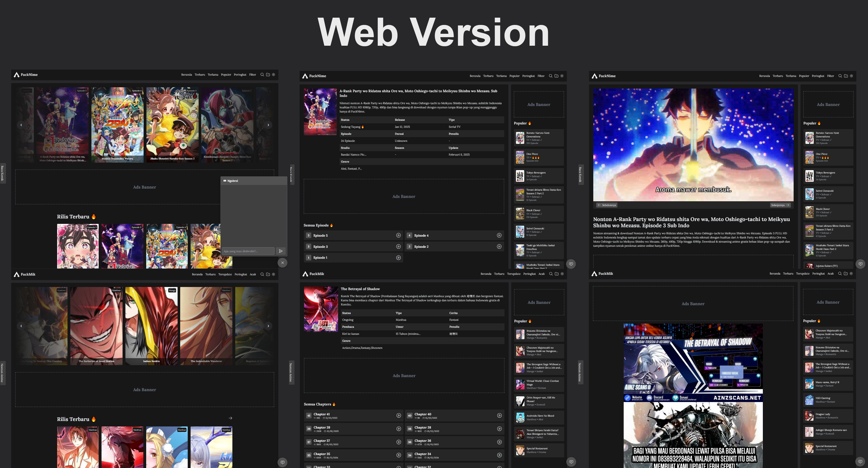Toggle theme sun icon on FuckNime player page
Image resolution: width=868 pixels, height=468 pixels.
pyautogui.click(x=851, y=76)
